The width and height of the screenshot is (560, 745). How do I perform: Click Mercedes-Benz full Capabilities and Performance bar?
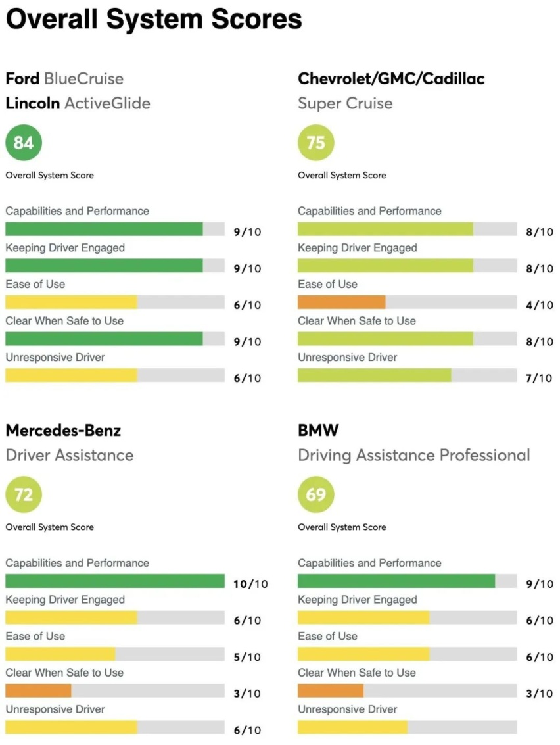point(115,581)
